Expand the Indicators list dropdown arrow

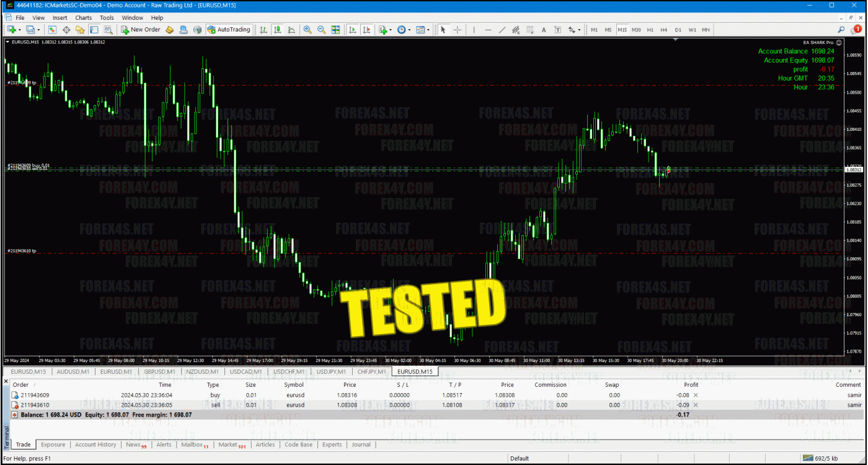click(390, 30)
